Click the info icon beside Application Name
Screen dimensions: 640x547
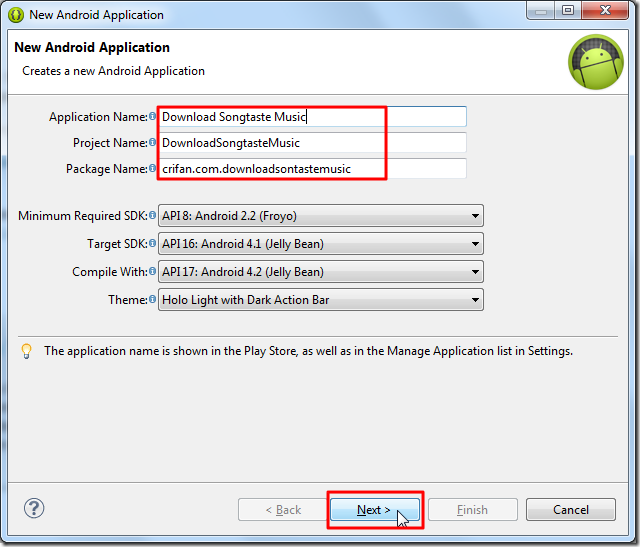[x=153, y=117]
